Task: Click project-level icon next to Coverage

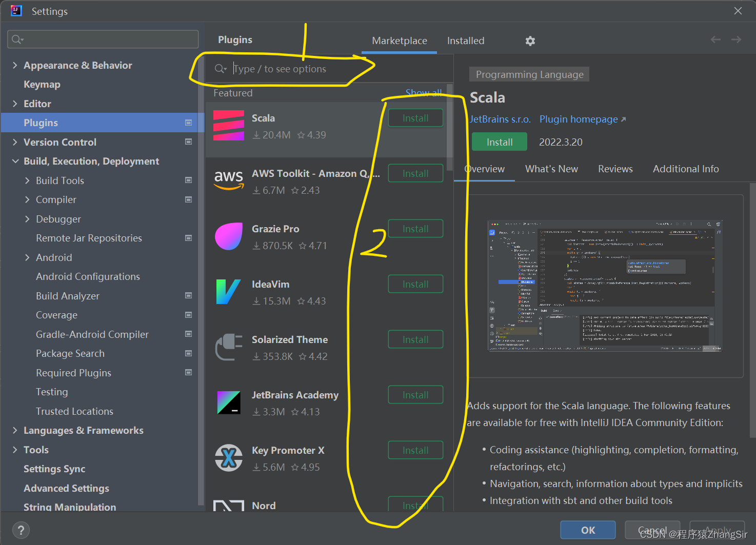Action: [x=188, y=315]
